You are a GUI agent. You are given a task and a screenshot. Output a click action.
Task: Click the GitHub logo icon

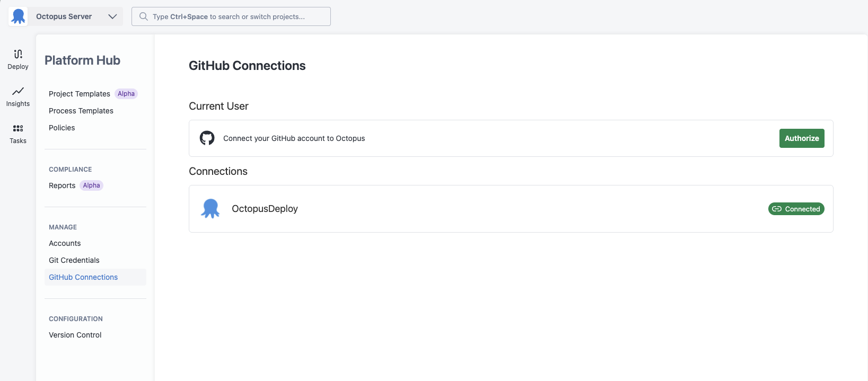click(x=207, y=138)
